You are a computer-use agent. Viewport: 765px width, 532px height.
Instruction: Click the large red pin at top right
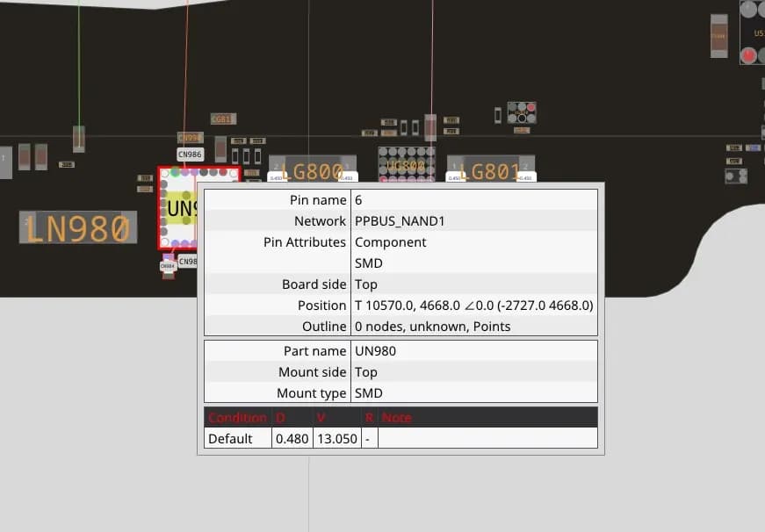coord(748,55)
